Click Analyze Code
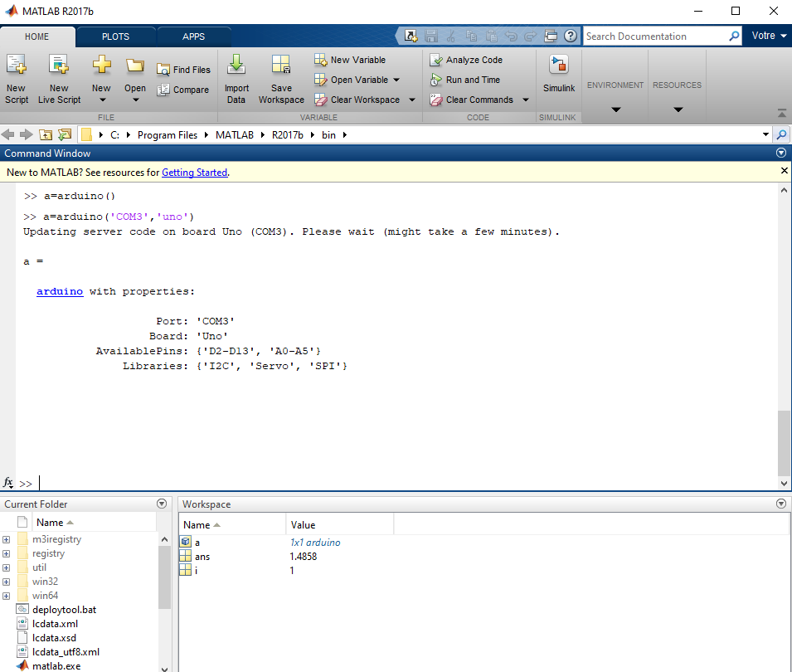792x672 pixels. point(466,60)
